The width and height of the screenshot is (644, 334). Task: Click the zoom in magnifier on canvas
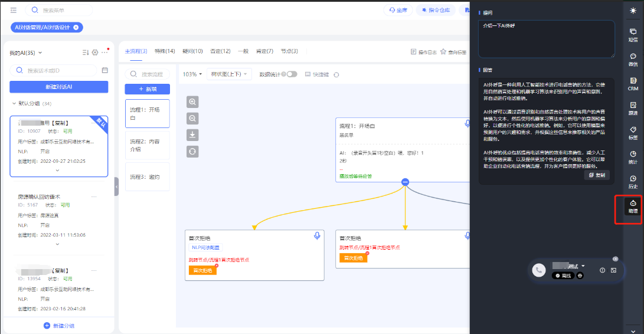pos(192,102)
